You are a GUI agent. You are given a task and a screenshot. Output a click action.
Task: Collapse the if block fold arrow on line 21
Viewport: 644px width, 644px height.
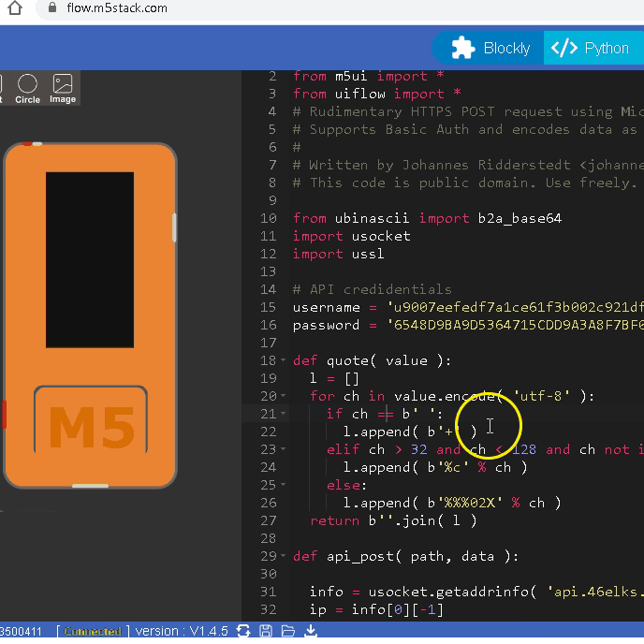coord(283,414)
